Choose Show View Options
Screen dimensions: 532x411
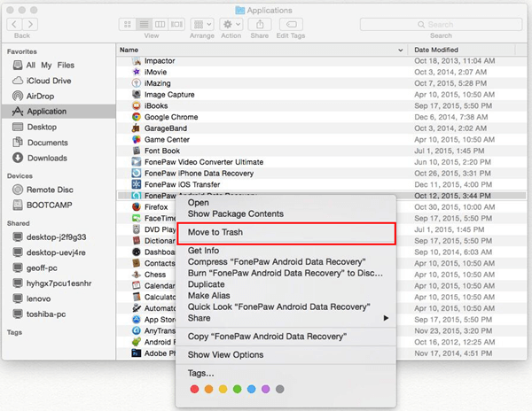(286, 355)
